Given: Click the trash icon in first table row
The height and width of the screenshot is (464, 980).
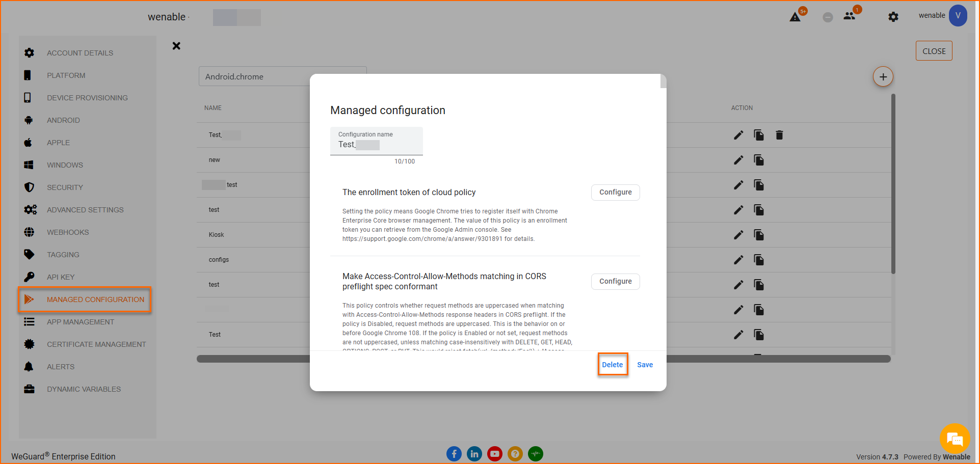Looking at the screenshot, I should (779, 135).
